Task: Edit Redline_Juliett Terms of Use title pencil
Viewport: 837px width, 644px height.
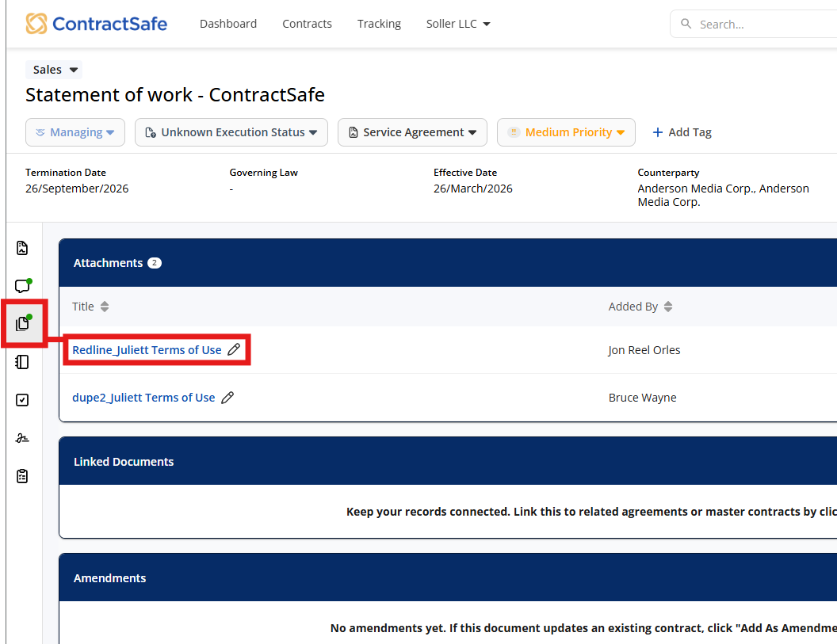Action: pos(234,350)
